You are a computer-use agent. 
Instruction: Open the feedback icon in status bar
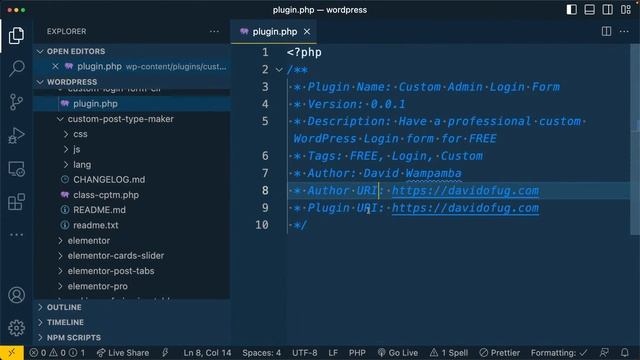(604, 353)
